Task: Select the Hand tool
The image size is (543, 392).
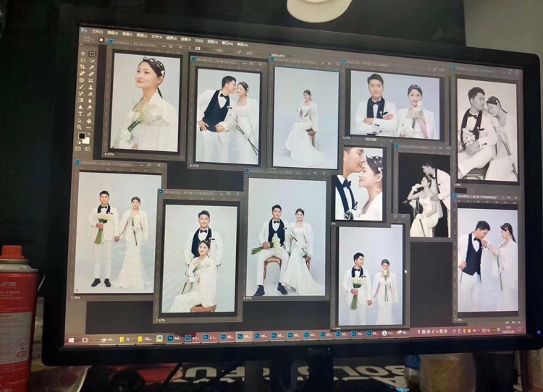Action: tap(89, 121)
